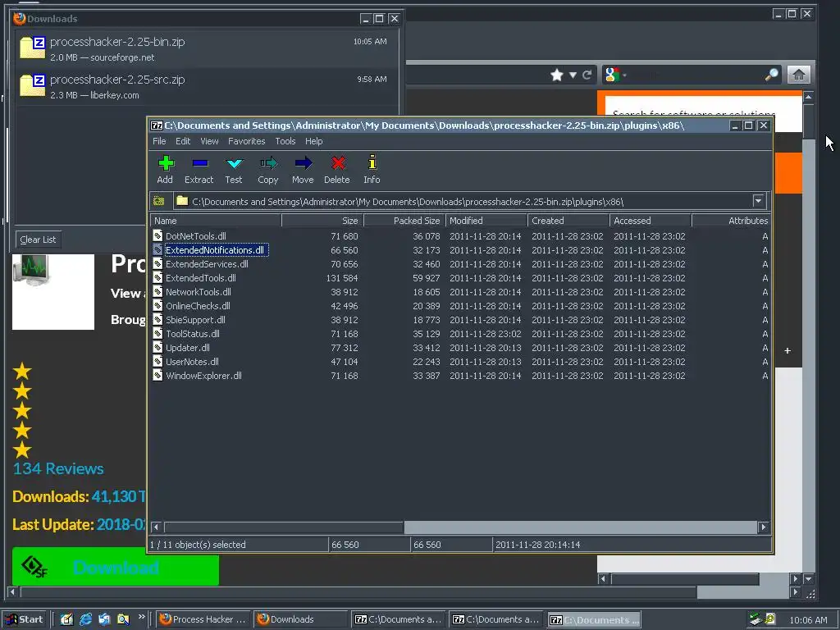This screenshot has width=840, height=630.
Task: Click the Test toolbar icon
Action: coord(234,163)
